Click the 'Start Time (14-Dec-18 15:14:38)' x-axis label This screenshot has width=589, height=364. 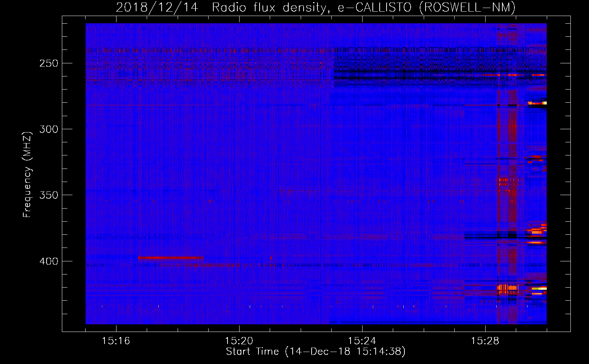[x=316, y=352]
